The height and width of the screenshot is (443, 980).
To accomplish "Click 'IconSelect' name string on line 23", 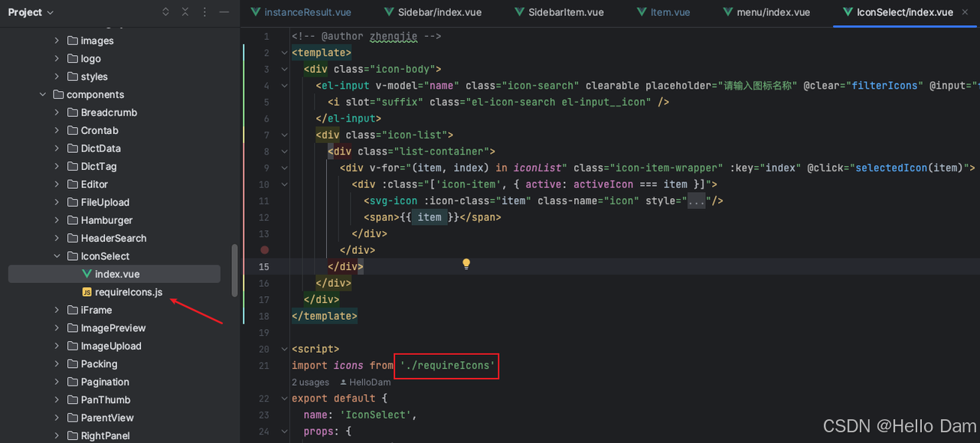I will tap(377, 415).
